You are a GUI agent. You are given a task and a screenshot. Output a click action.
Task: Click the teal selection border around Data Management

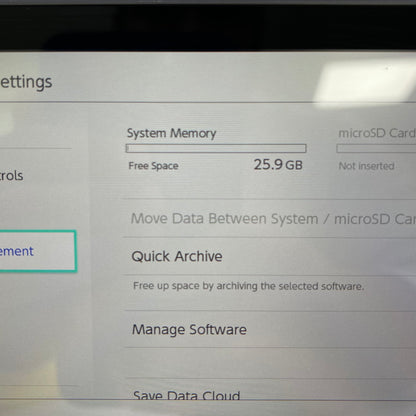[x=76, y=251]
